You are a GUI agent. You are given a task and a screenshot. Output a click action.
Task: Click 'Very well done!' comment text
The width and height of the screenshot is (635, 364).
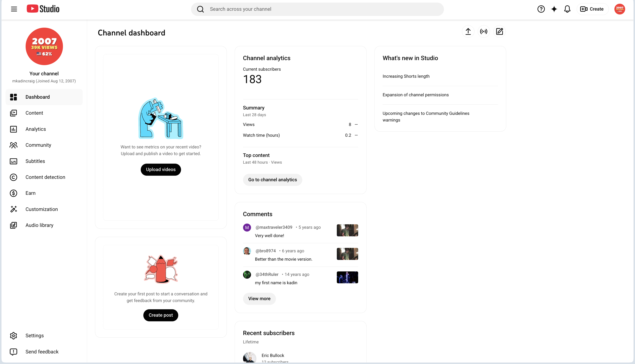click(269, 235)
